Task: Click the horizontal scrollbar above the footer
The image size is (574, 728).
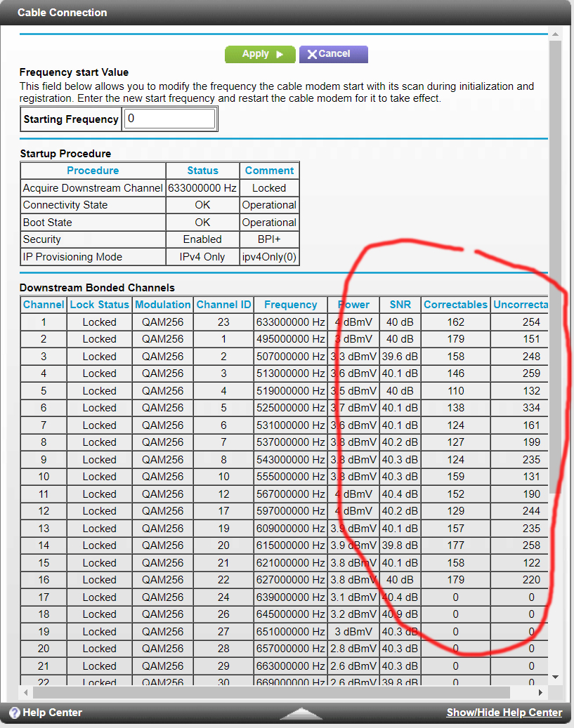Action: coord(281,694)
